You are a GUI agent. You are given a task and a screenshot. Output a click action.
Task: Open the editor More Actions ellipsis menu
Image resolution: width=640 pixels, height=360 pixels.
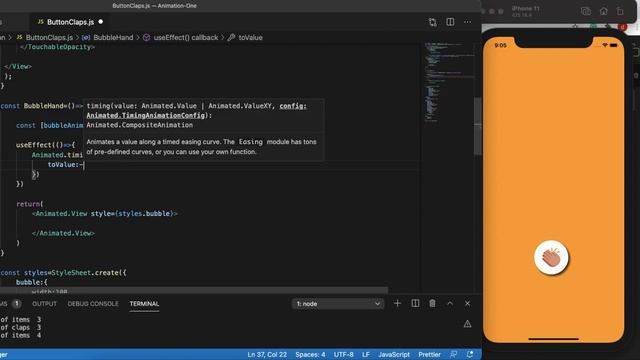[x=468, y=22]
